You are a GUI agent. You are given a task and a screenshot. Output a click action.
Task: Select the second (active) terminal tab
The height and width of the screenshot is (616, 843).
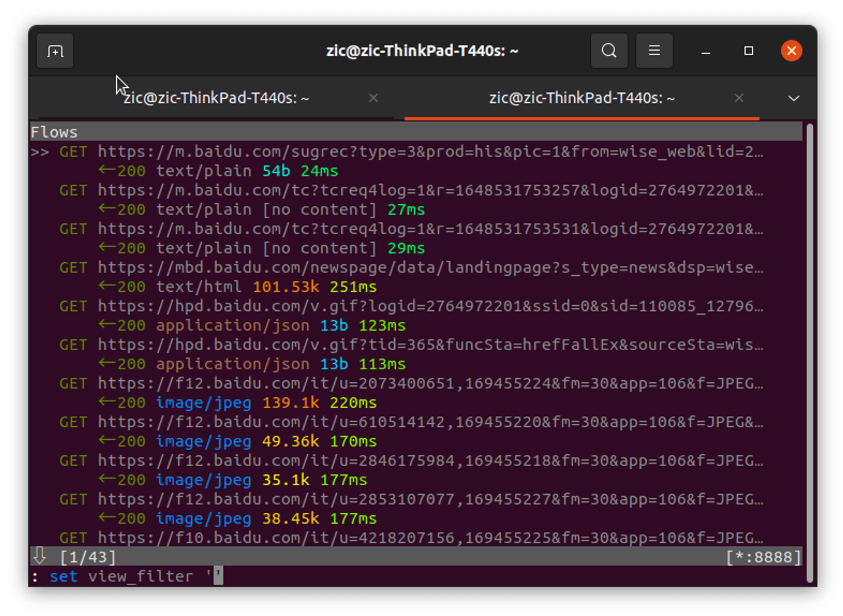tap(582, 98)
